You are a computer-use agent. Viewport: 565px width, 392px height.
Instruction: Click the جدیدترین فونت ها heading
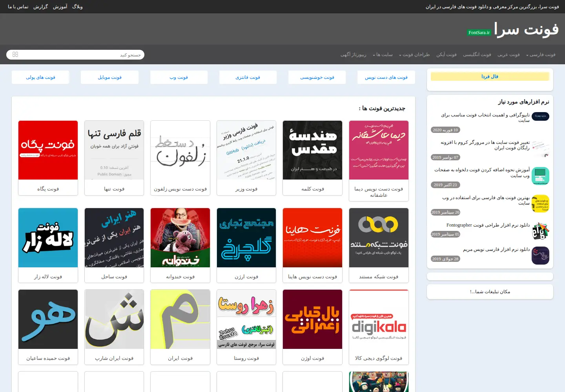(382, 108)
